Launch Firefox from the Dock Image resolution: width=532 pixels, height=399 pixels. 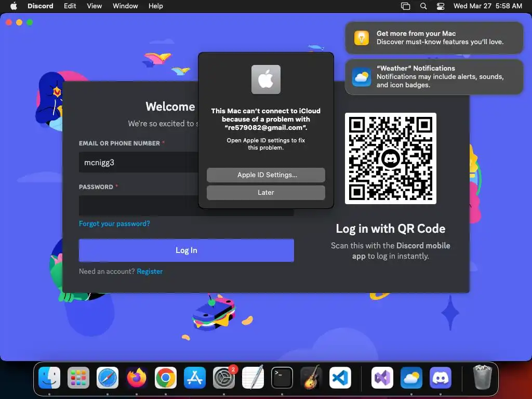137,378
